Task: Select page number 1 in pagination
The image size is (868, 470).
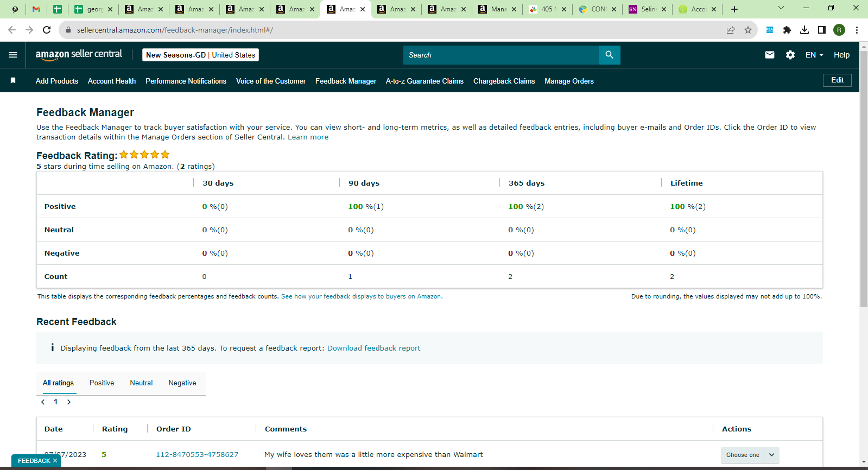Action: click(x=55, y=402)
